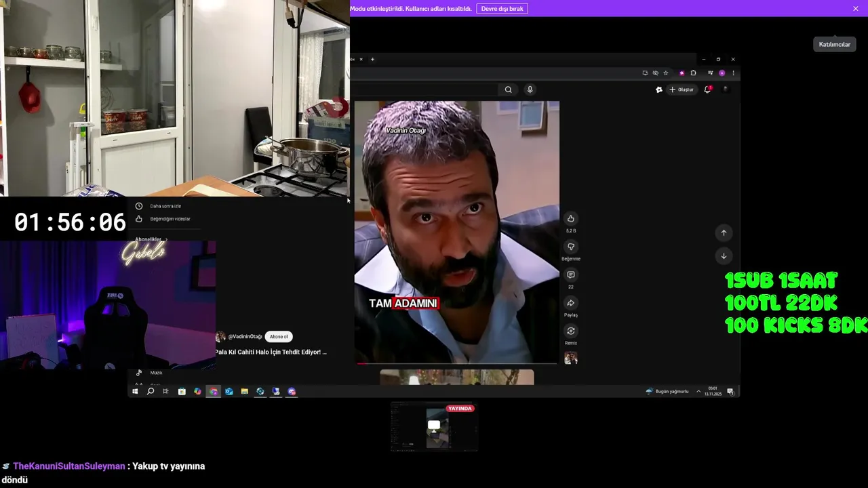Click the Abone ol subscribe button
Viewport: 868px width, 488px height.
point(278,337)
